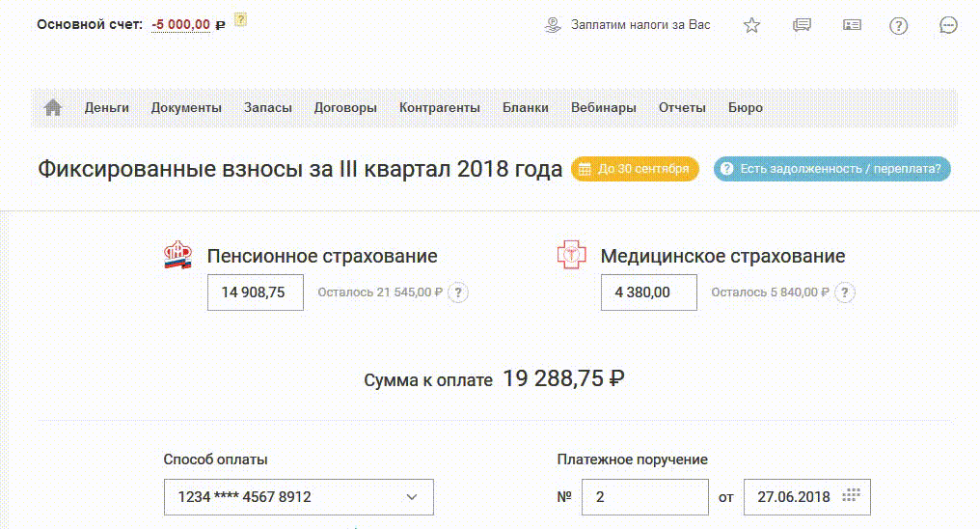Viewport: 980px width, 529px height.
Task: Click 'Есть задолженность / переплата?' button
Action: [x=831, y=169]
